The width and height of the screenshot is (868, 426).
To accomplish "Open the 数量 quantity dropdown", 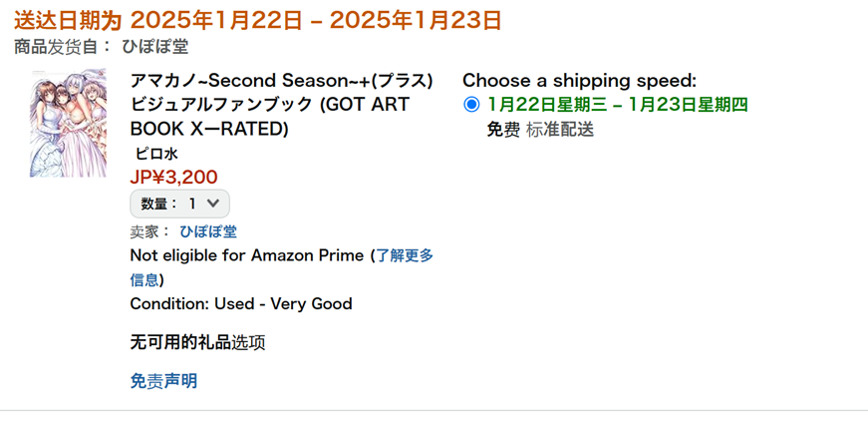I will pos(180,204).
